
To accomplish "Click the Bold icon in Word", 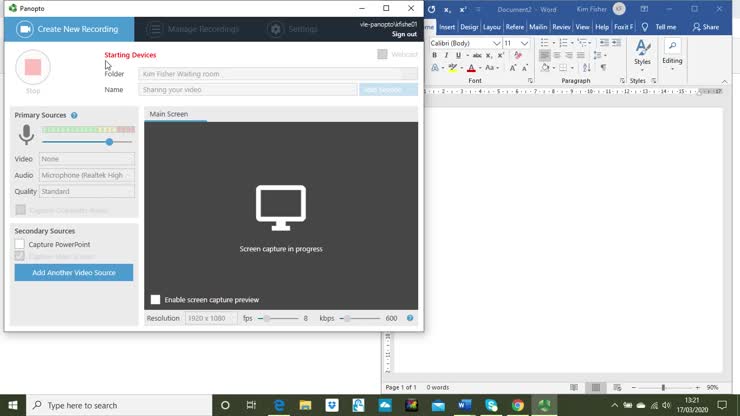I will pos(434,56).
